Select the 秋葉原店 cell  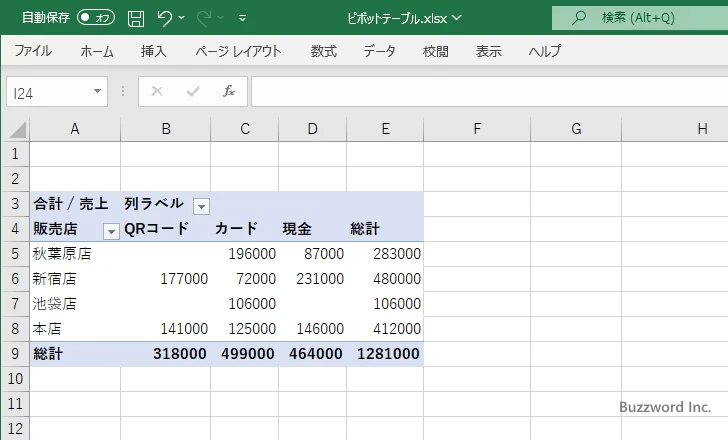coord(75,254)
